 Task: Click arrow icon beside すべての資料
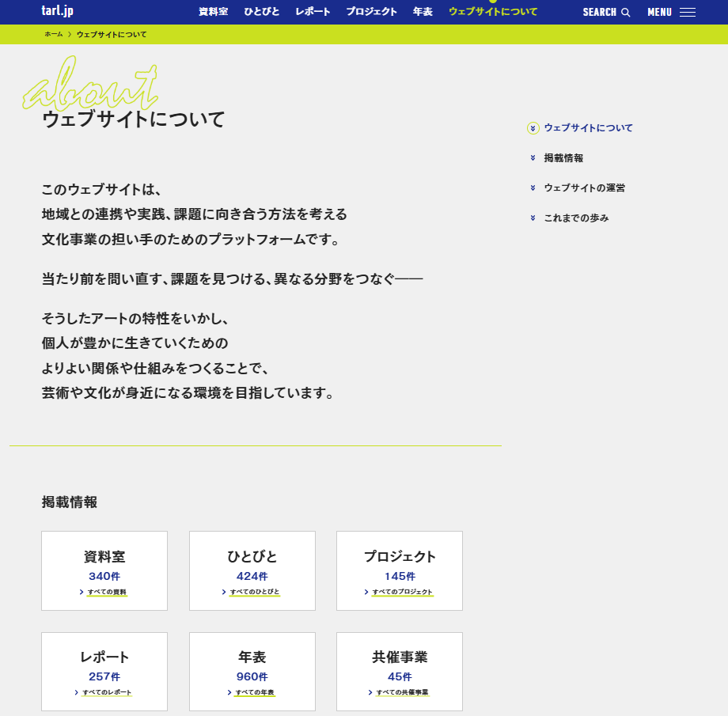tap(82, 592)
